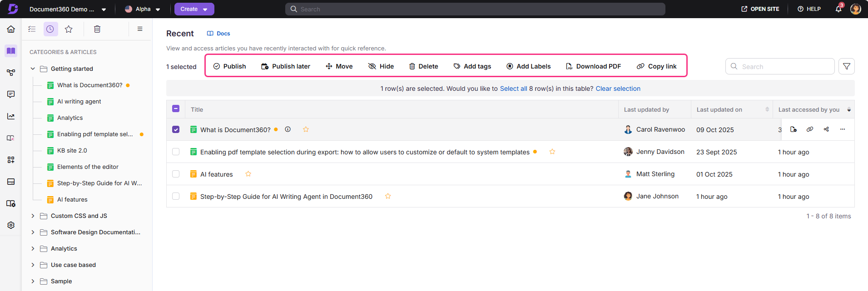Viewport: 868px width, 291px height.
Task: Click the share icon in first row actions
Action: (826, 129)
